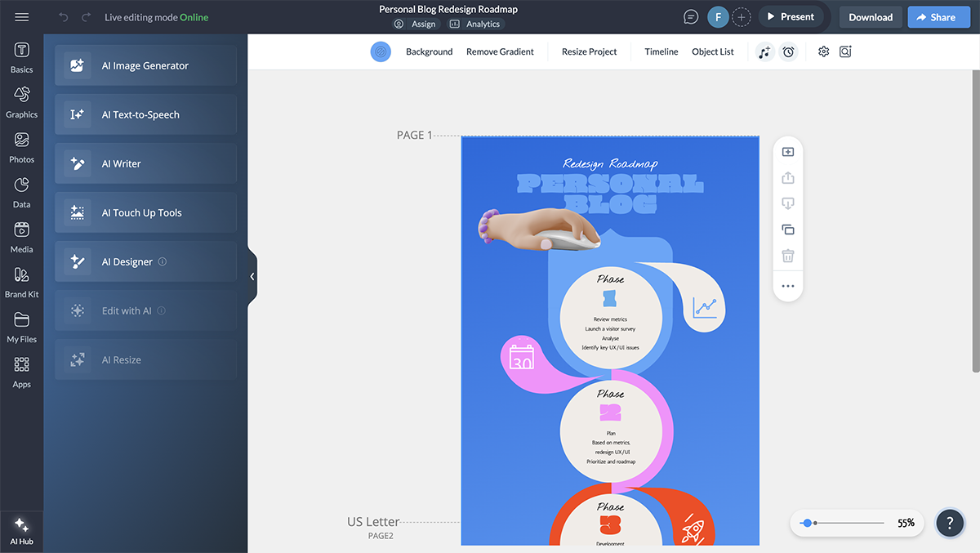This screenshot has width=980, height=553.
Task: Add music using the note icon
Action: pyautogui.click(x=764, y=51)
